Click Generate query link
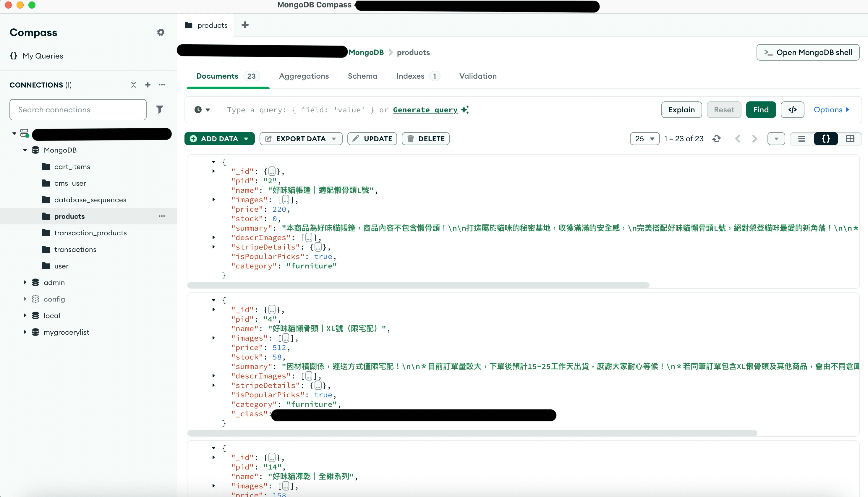 tap(425, 110)
